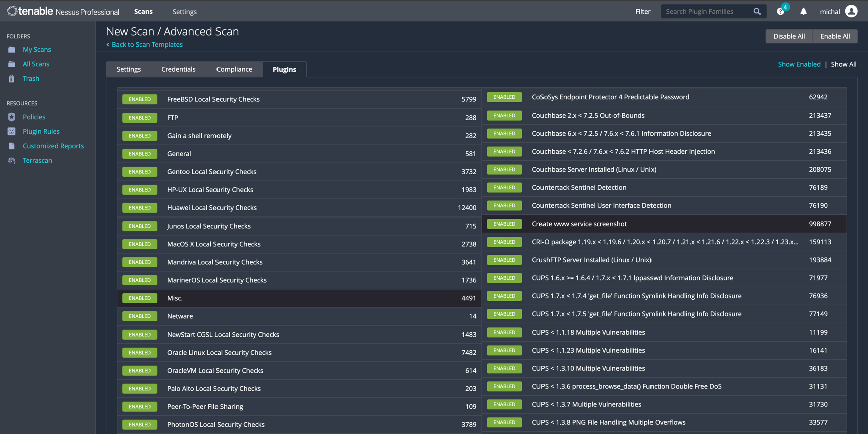868x434 pixels.
Task: Open CUPS < 1.3.8 PNG File Handling plugin
Action: point(664,423)
